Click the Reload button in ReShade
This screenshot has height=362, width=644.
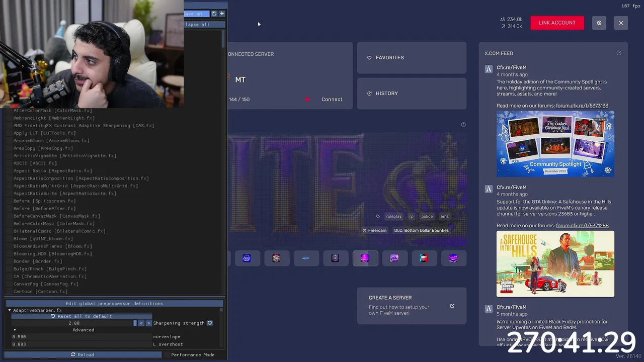tap(83, 354)
